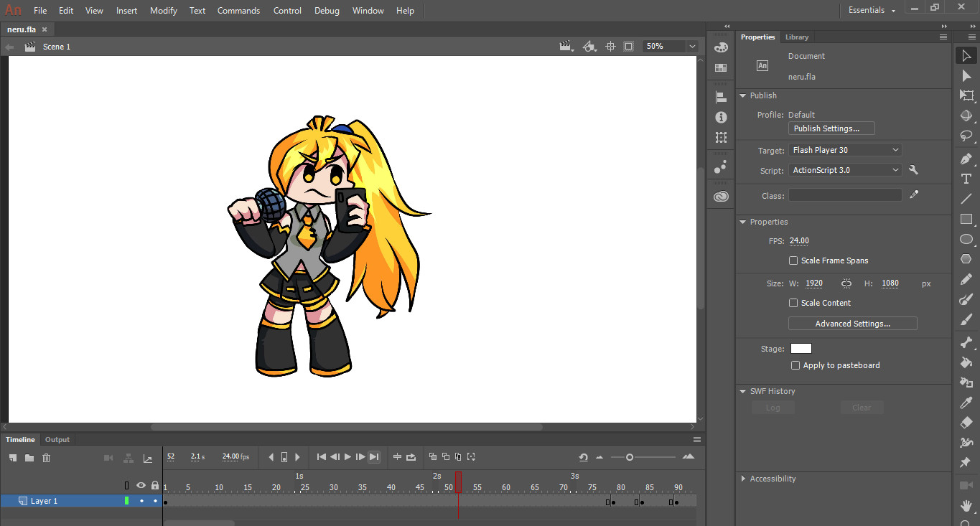Switch to the Library tab

(796, 37)
